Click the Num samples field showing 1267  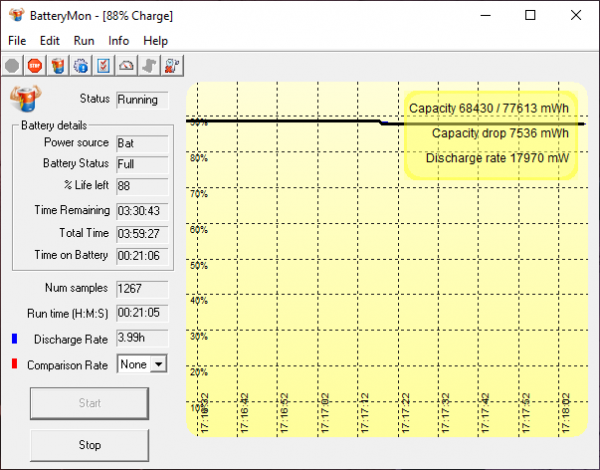pyautogui.click(x=142, y=289)
